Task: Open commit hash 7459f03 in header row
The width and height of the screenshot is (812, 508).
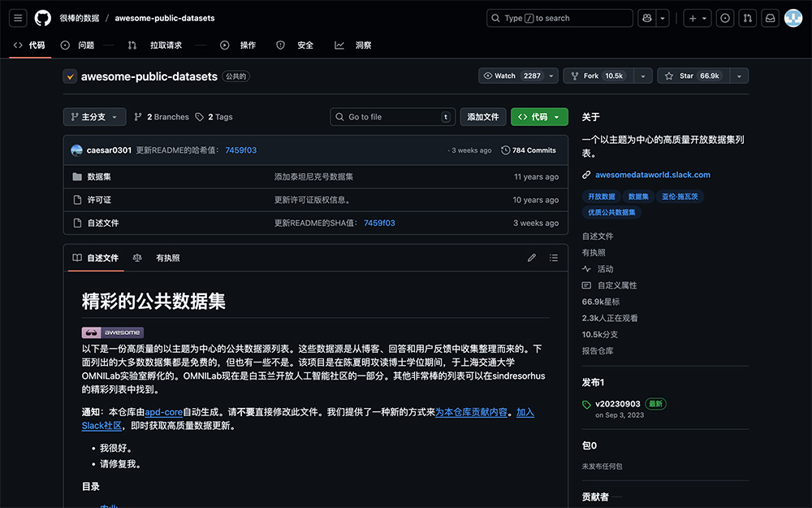Action: (241, 150)
